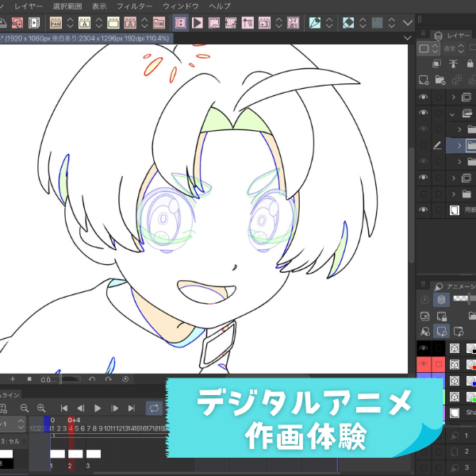Hide the topmost layer folder using eye icon
This screenshot has width=476, height=476.
click(x=424, y=97)
